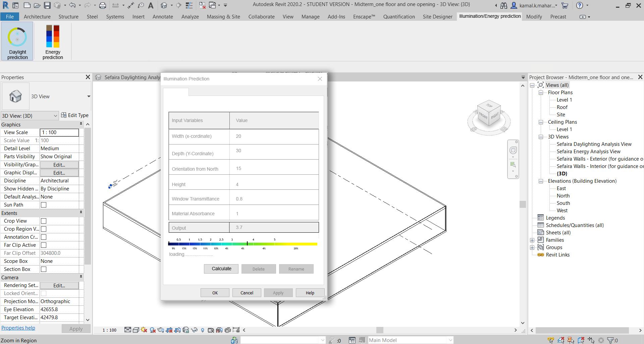Viewport: 644px width, 344px height.
Task: Collapse the Ceiling Plans tree node
Action: 541,122
